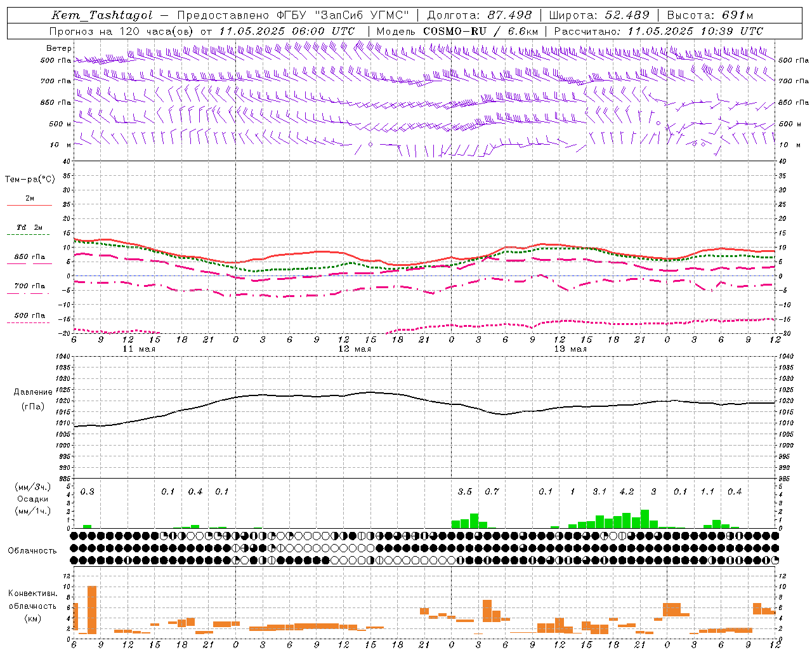
Task: Click the '12 мая' date label
Action: 355,349
